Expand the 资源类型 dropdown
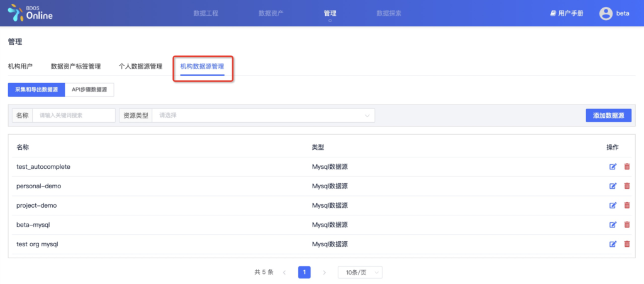The width and height of the screenshot is (644, 284). point(263,115)
